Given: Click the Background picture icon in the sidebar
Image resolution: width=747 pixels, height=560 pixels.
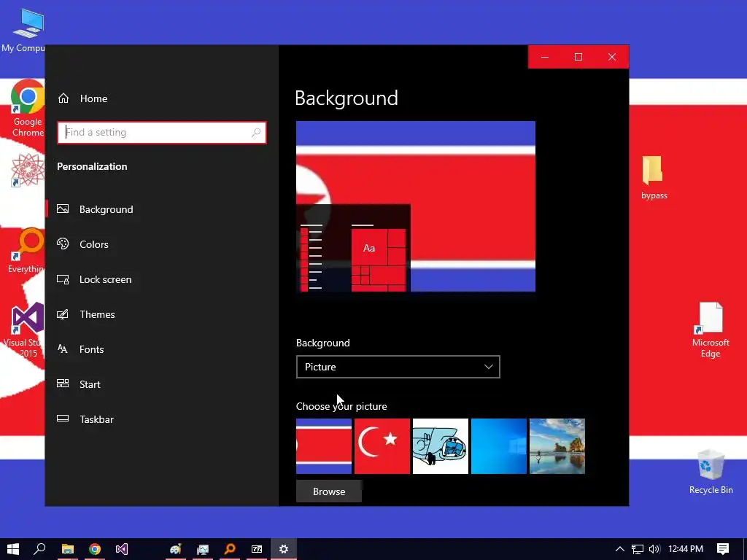Looking at the screenshot, I should tap(63, 209).
